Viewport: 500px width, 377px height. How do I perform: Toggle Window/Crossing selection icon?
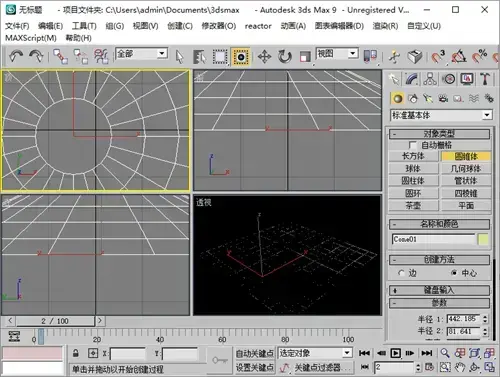(x=240, y=57)
